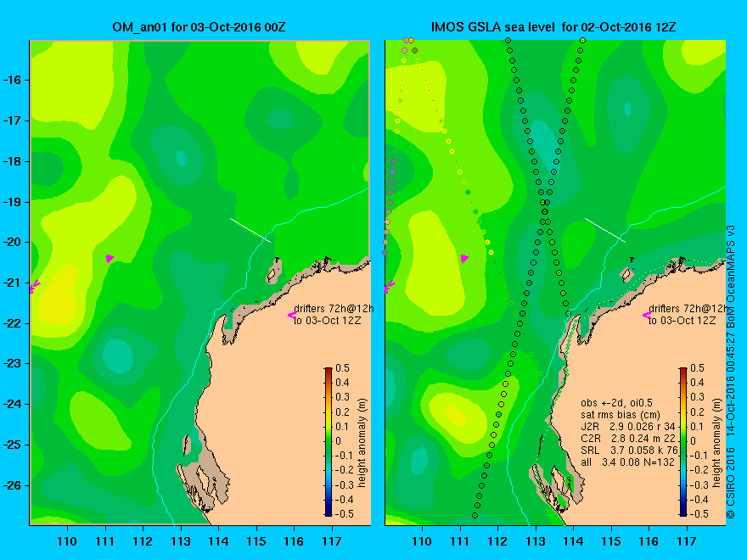Click the left map's height anomaly colorbar
This screenshot has height=560, width=747.
pyautogui.click(x=329, y=441)
